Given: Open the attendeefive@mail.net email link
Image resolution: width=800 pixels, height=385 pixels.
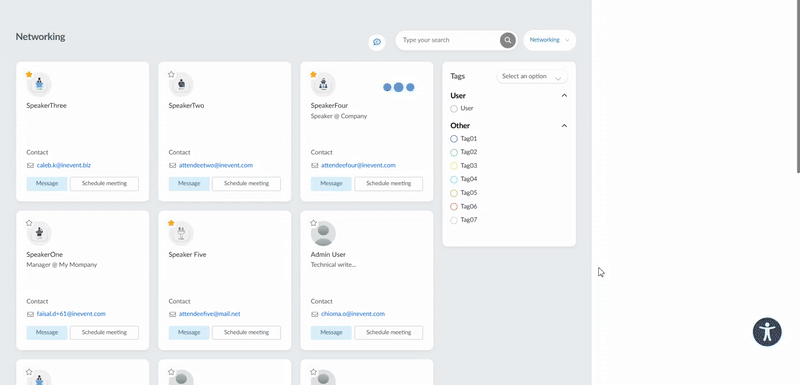Looking at the screenshot, I should [x=209, y=314].
